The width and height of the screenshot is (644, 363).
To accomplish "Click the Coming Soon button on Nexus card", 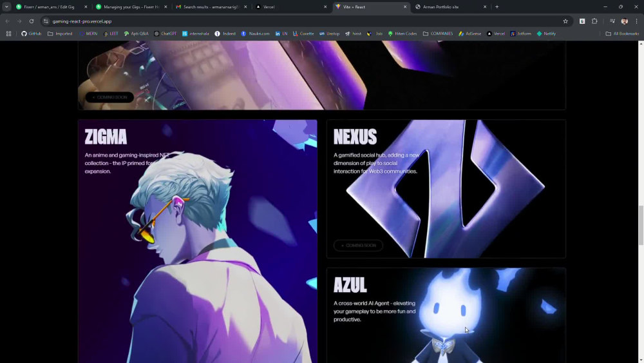I will [358, 246].
